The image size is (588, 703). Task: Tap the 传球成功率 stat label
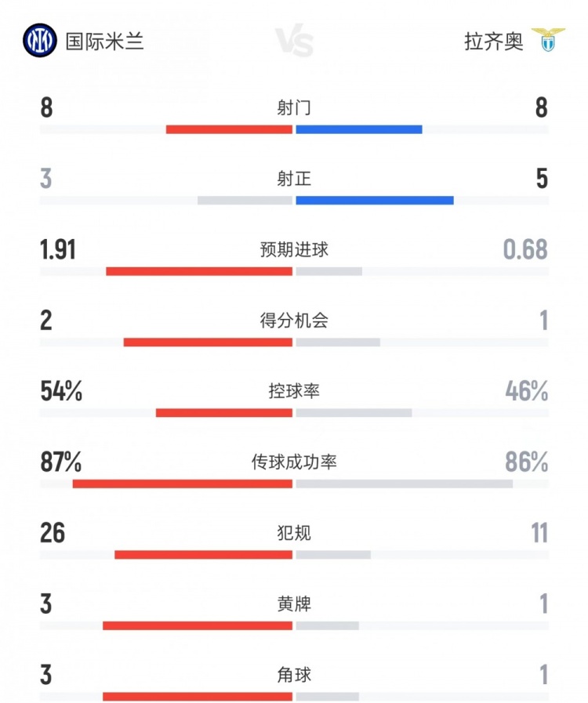coord(294,462)
